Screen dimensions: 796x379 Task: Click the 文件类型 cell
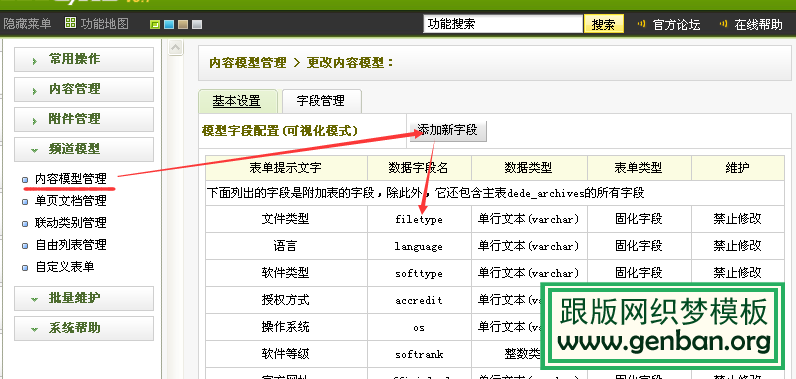[286, 219]
